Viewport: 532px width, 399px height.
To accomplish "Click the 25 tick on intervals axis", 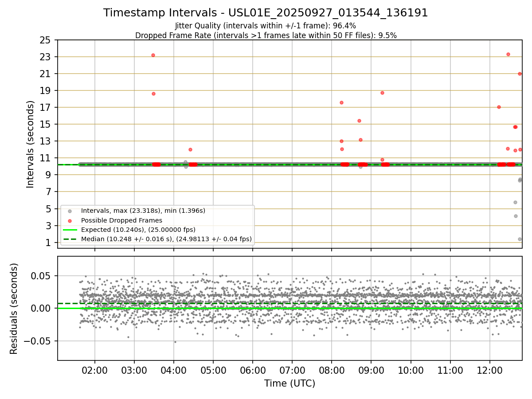I will coord(45,40).
